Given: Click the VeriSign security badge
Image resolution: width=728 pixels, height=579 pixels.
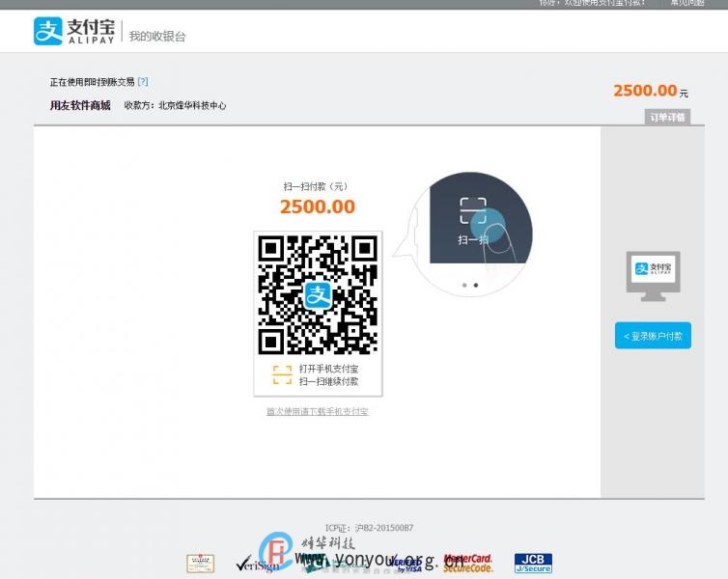Looking at the screenshot, I should click(259, 565).
